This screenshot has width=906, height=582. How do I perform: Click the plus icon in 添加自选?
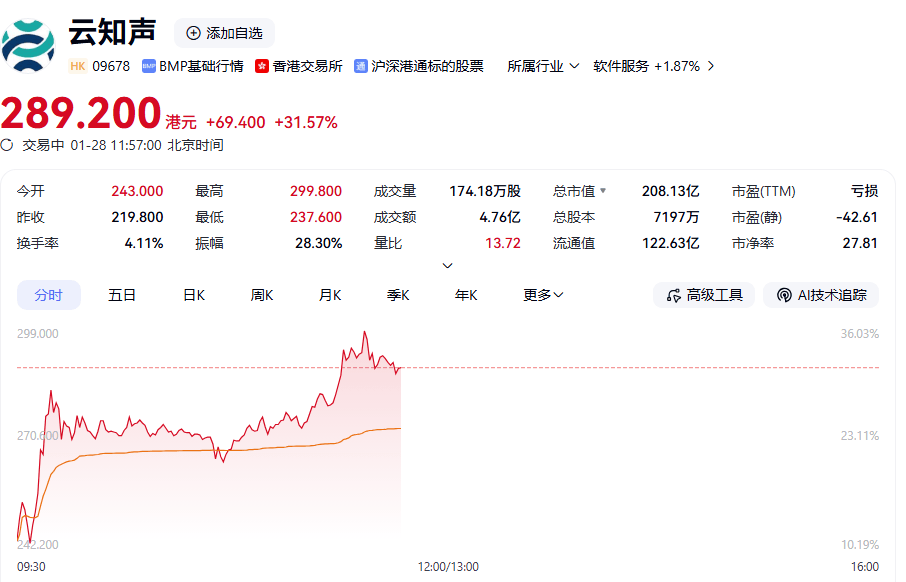[193, 33]
